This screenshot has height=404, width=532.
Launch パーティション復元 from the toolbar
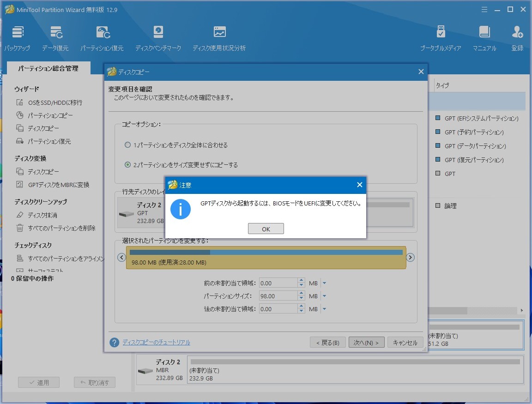coord(102,38)
